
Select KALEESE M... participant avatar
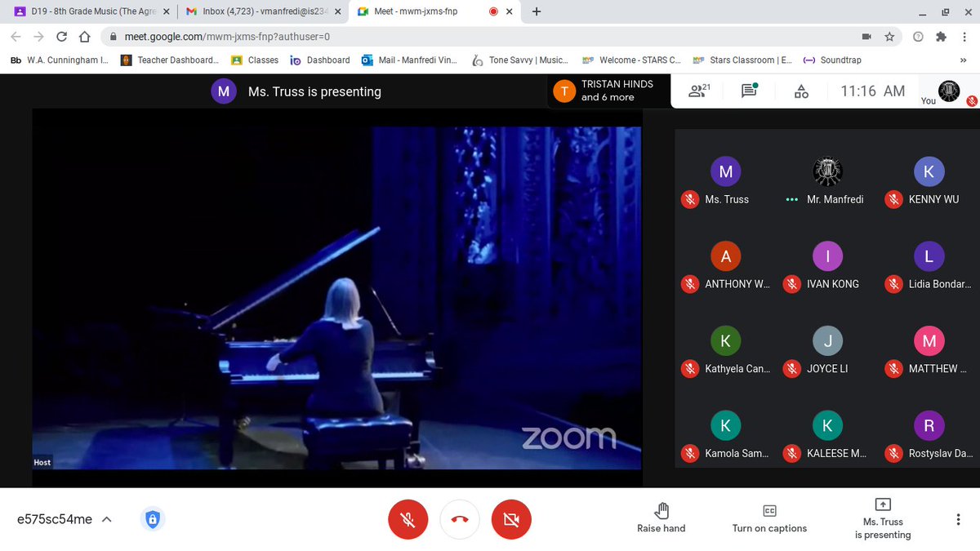tap(827, 425)
